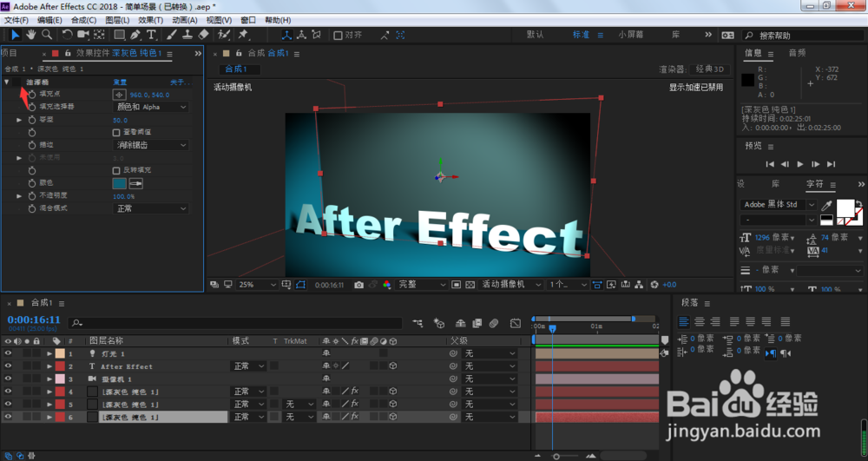Viewport: 868px width, 461px height.
Task: Select the Clone Stamp tool
Action: (x=187, y=35)
